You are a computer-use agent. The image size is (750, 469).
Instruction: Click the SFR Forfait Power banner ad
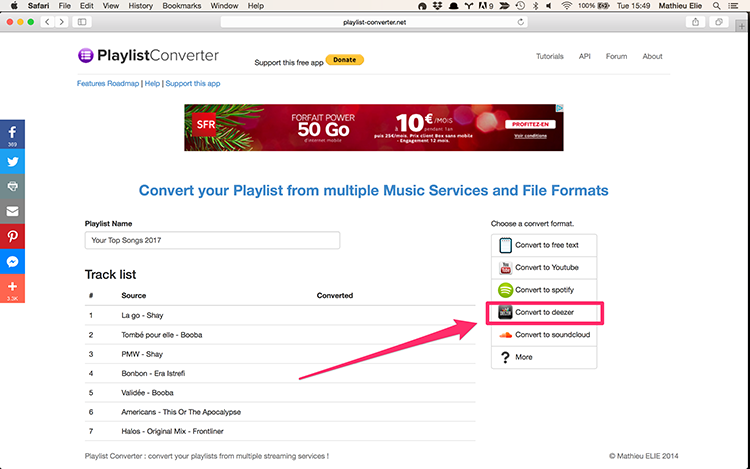[x=374, y=128]
